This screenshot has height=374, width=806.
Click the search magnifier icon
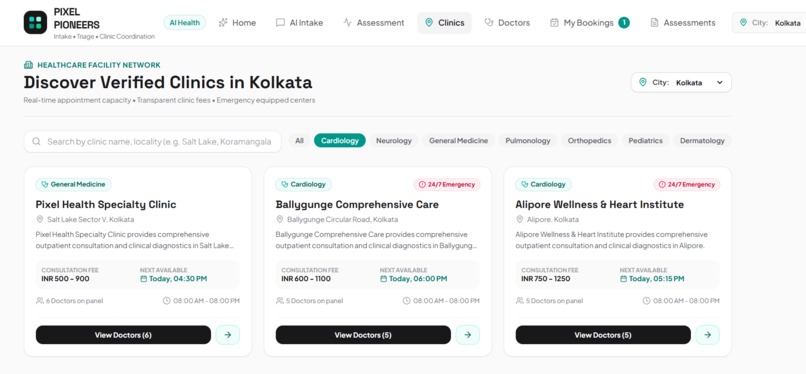coord(36,141)
